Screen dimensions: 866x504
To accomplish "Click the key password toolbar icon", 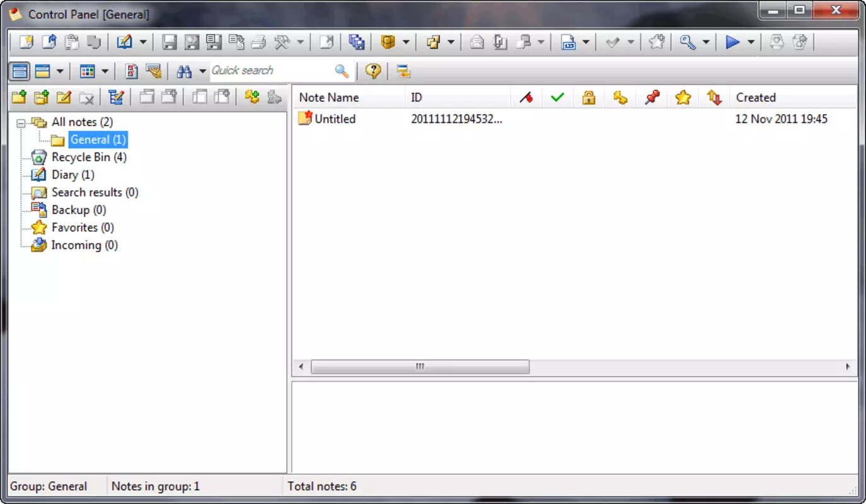I will 687,42.
